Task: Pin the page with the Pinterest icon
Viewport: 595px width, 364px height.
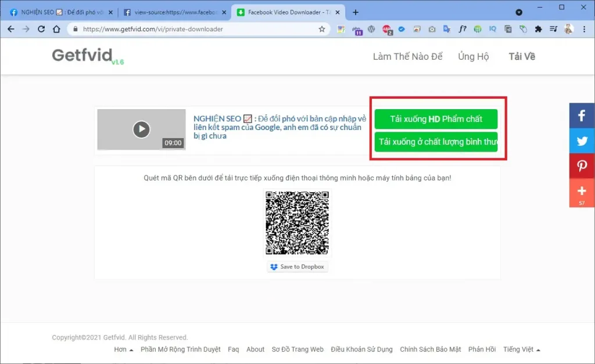Action: coord(582,166)
